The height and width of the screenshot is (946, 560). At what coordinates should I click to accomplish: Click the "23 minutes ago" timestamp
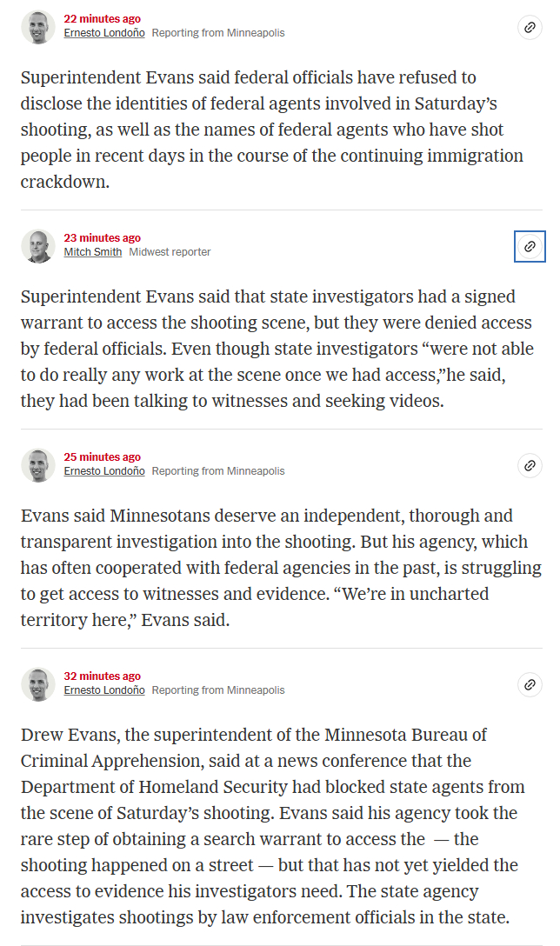pos(102,238)
